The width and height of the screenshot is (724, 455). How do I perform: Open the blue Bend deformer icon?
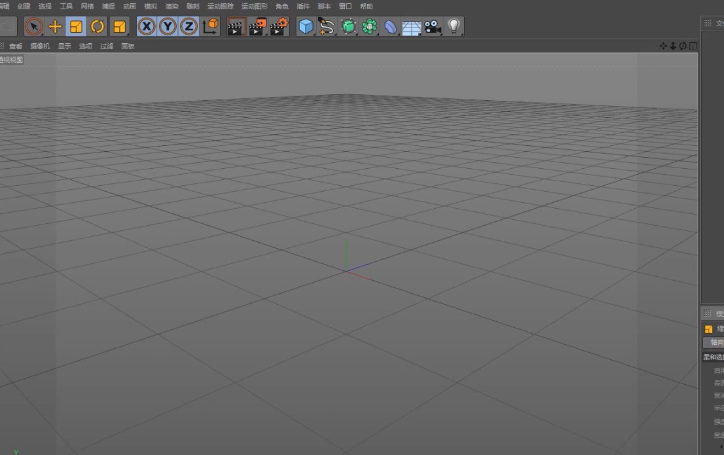(x=390, y=26)
